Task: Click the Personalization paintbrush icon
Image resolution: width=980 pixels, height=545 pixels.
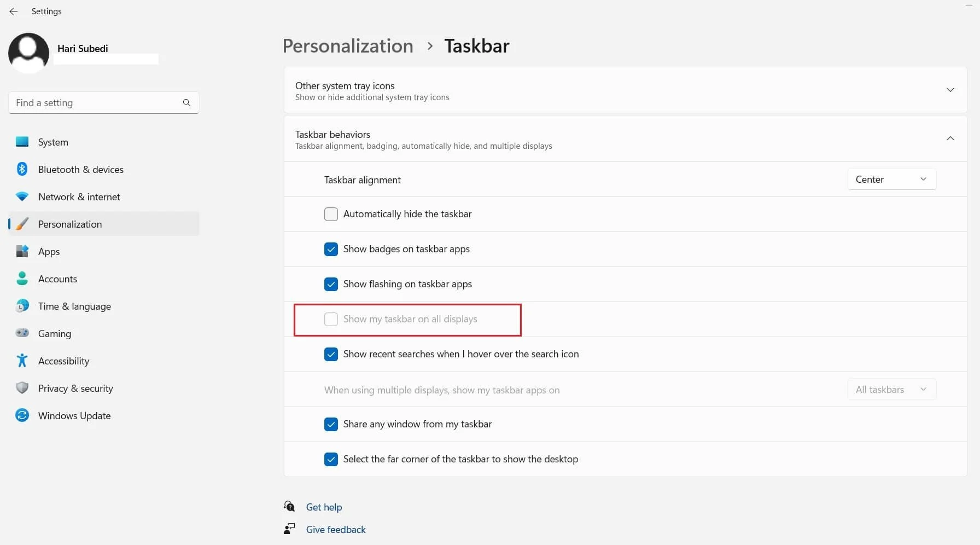Action: 22,224
